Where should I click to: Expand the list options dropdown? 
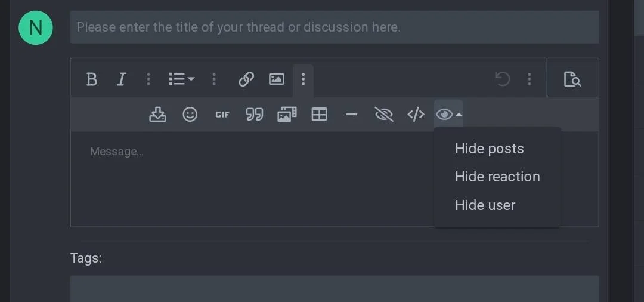tap(181, 79)
